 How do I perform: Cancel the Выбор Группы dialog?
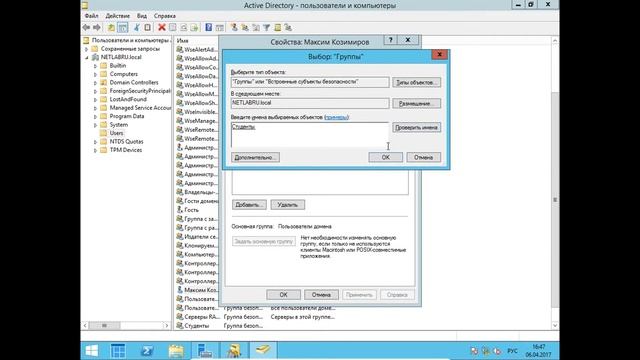click(423, 157)
